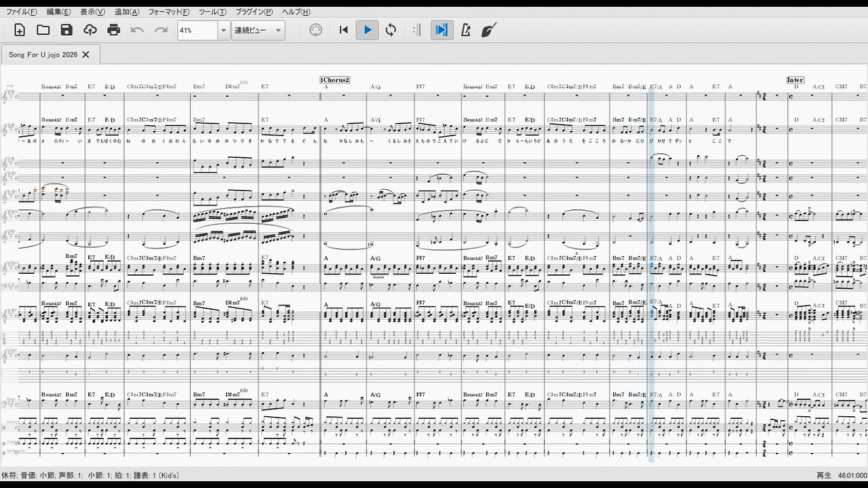Viewport: 868px width, 488px height.
Task: Open the プラグイン(P) menu
Action: click(x=254, y=12)
